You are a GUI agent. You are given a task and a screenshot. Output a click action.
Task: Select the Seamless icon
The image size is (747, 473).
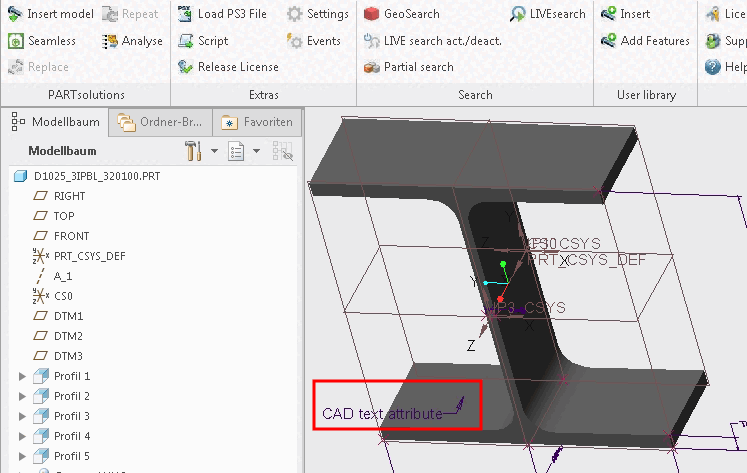point(16,41)
